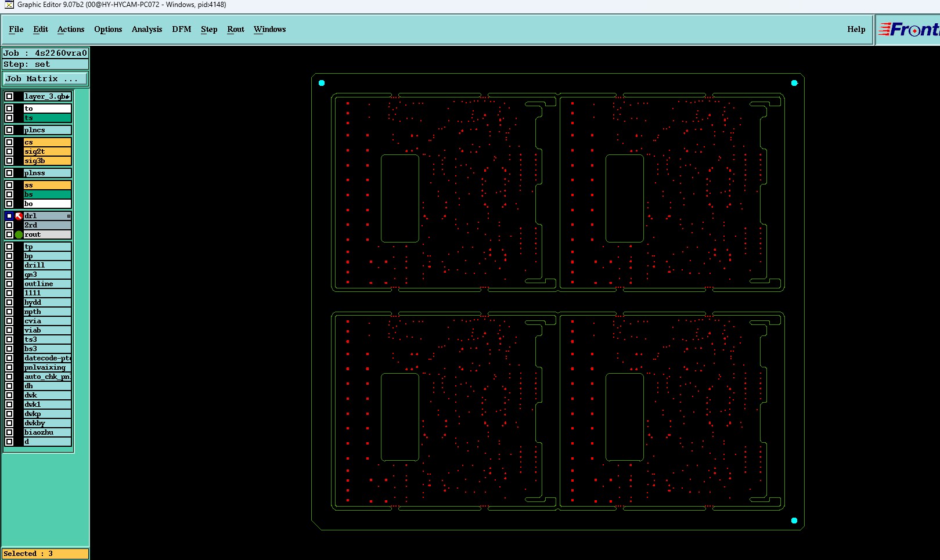Click the Job : 4s2260vra0 field
The image size is (940, 560).
coord(46,53)
